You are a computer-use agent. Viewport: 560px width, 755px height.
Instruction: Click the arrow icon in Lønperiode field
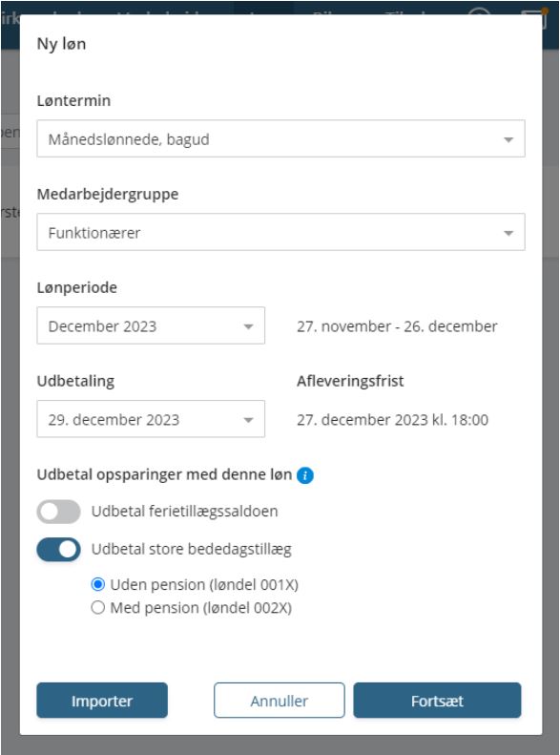248,326
